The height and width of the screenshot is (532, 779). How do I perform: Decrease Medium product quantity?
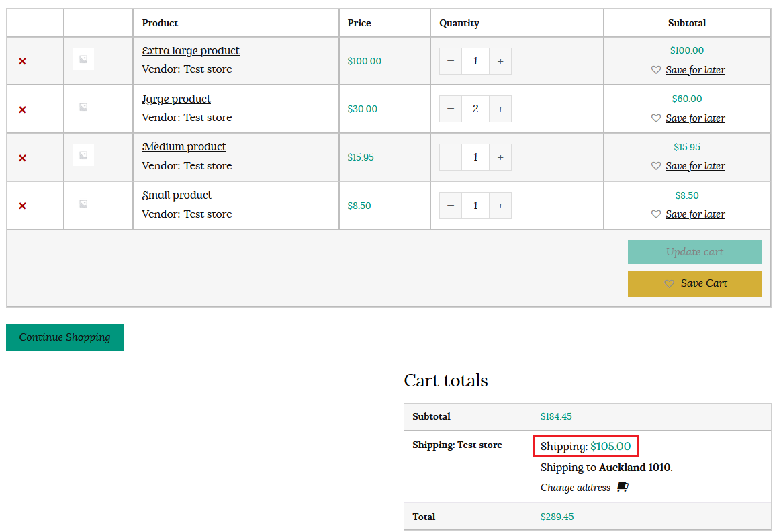click(x=451, y=157)
